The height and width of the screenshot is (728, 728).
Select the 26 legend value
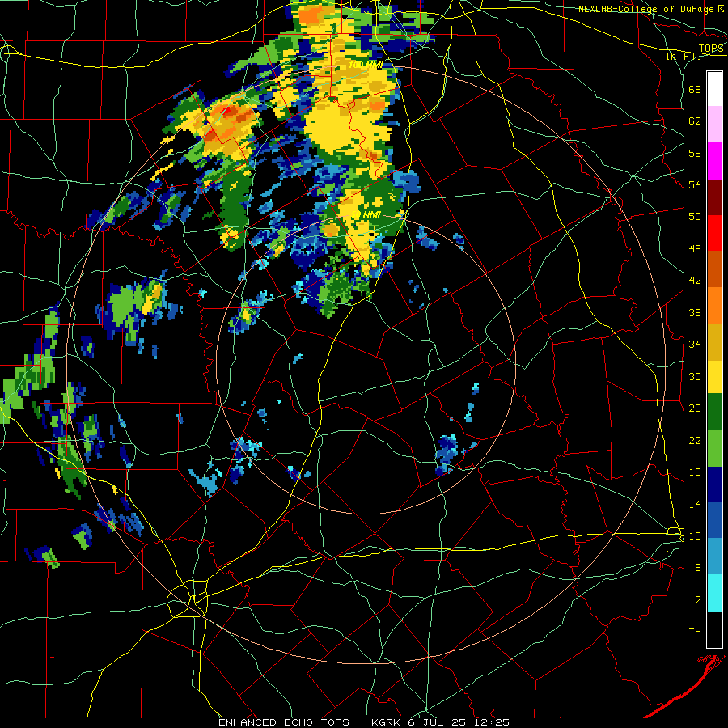point(695,408)
